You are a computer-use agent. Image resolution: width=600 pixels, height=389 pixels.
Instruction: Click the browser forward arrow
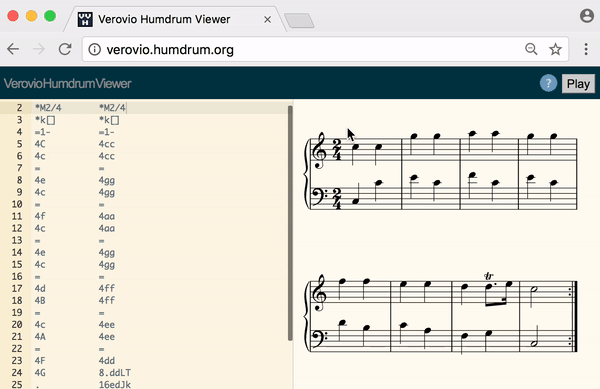pos(39,49)
